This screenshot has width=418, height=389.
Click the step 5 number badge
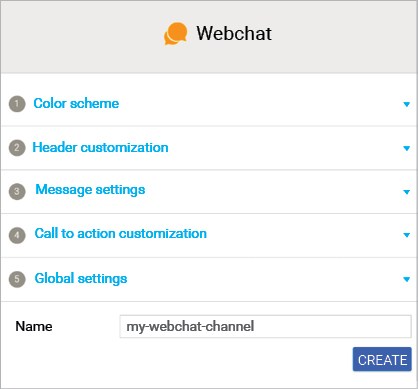[17, 279]
